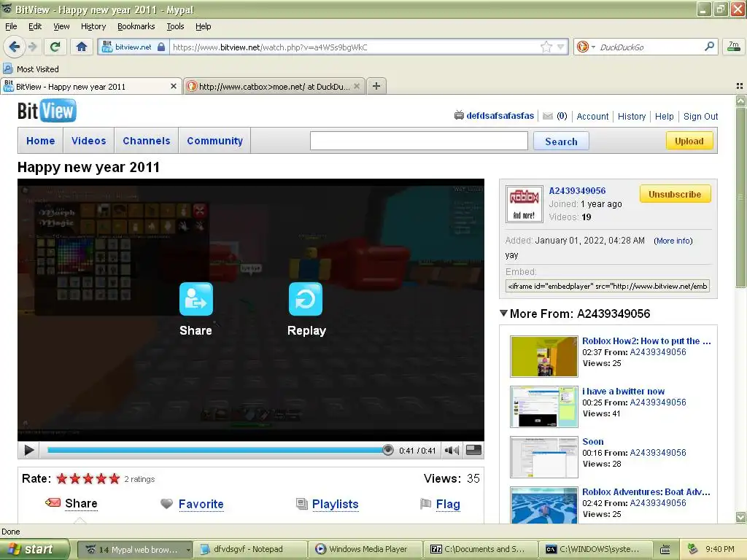Open the File menu
Viewport: 747px width, 560px height.
click(x=11, y=26)
